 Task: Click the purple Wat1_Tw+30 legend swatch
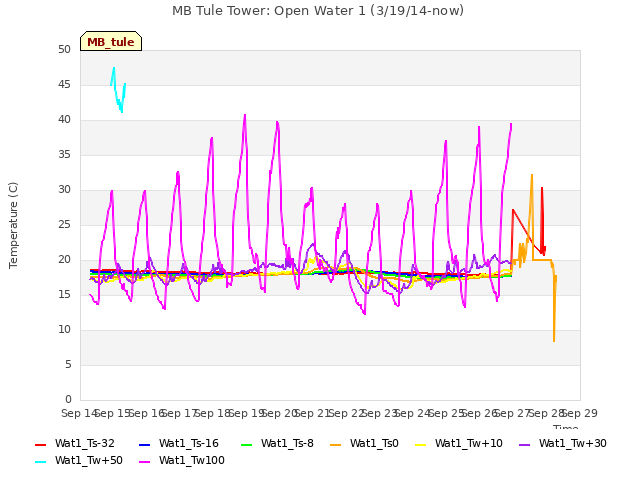tap(524, 444)
